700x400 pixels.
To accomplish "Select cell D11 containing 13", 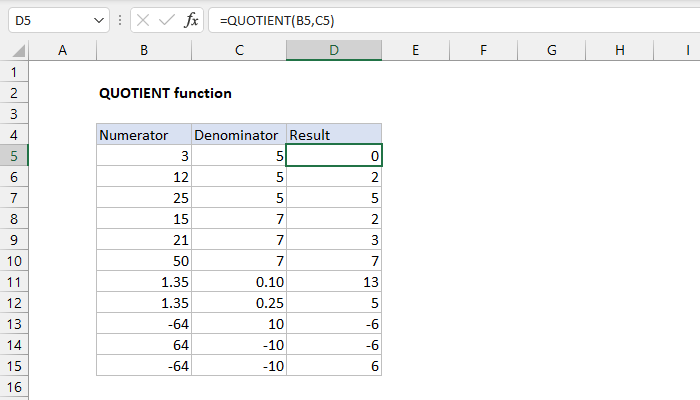I will [x=334, y=282].
